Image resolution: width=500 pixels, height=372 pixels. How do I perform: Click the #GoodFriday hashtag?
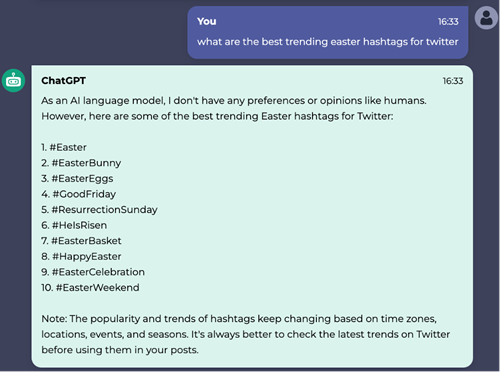coord(84,194)
